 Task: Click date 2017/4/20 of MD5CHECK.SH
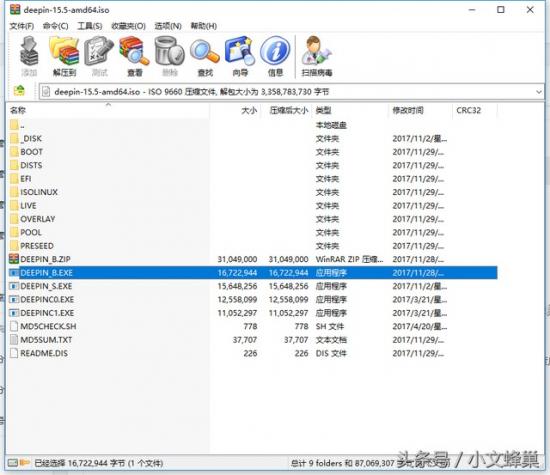[420, 326]
